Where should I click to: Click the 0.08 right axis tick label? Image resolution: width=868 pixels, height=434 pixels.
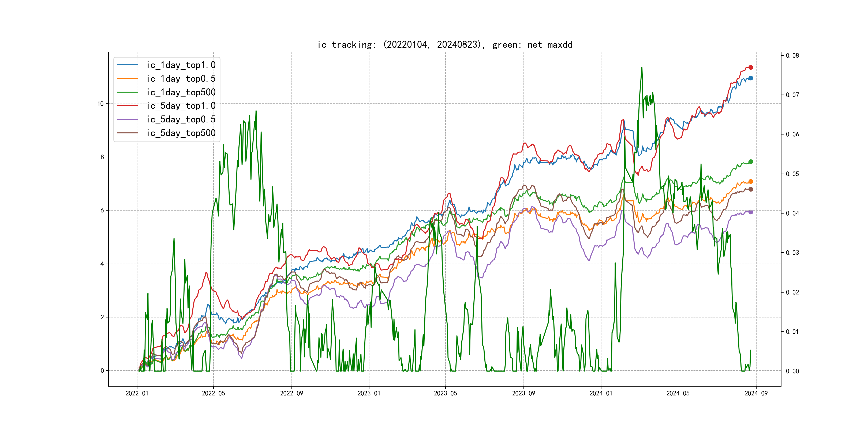pos(792,56)
